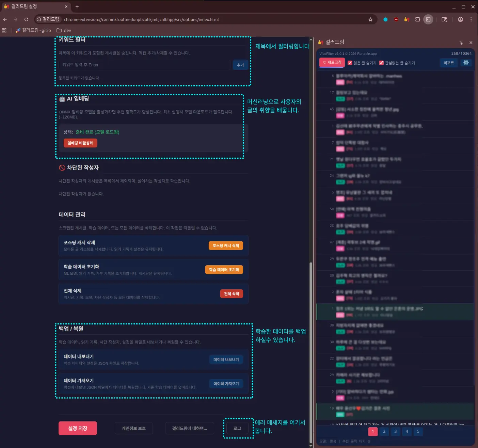Go to page 2 of the post list
Image resolution: width=478 pixels, height=448 pixels.
[x=384, y=431]
